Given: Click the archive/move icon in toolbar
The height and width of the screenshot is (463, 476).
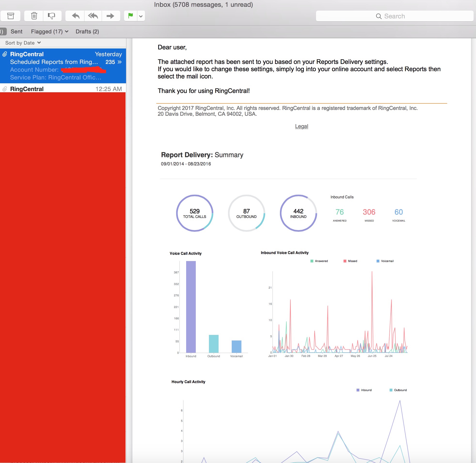Looking at the screenshot, I should tap(11, 16).
